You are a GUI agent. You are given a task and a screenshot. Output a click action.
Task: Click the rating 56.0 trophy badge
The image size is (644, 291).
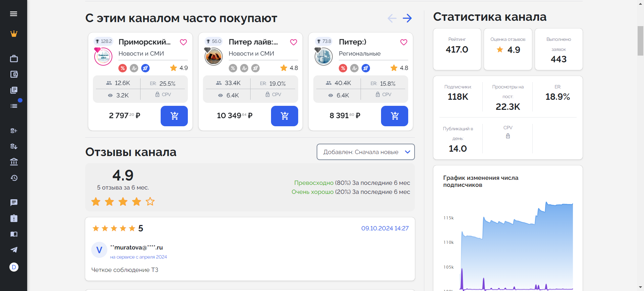[214, 41]
